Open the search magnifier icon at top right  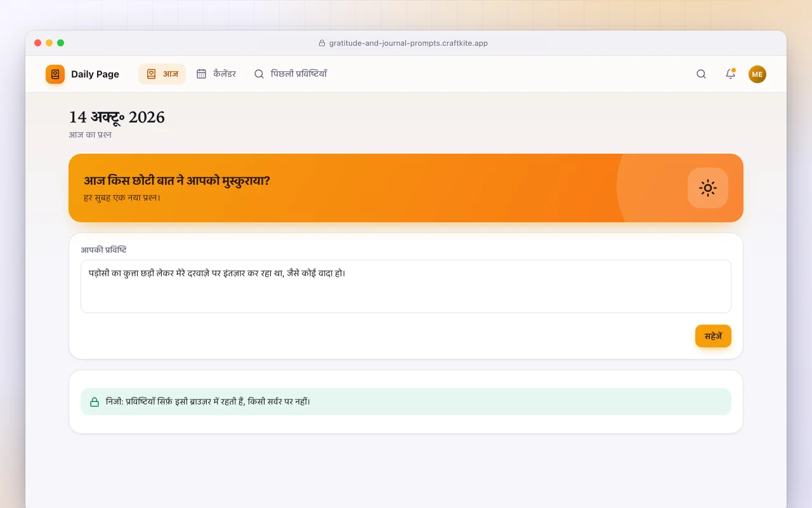[701, 74]
